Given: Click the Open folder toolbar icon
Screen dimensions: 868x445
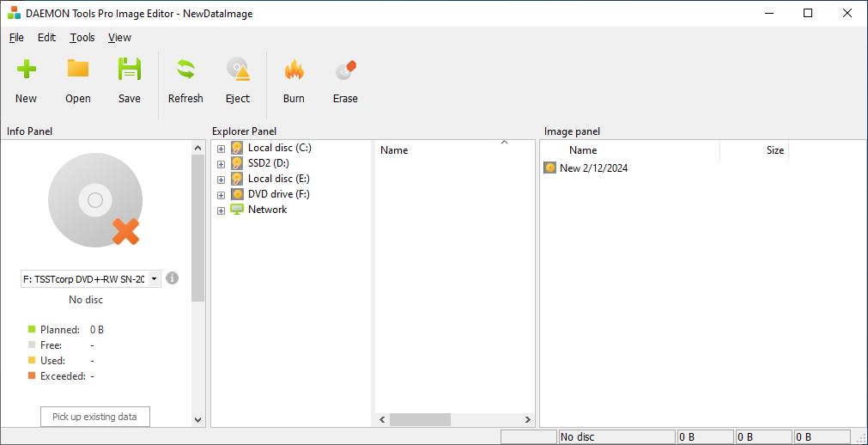Looking at the screenshot, I should 78,69.
